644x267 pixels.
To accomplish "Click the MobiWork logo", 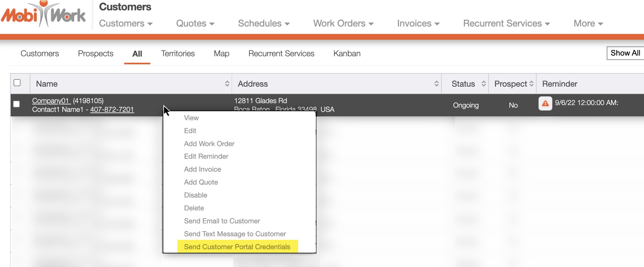I will coord(44,15).
